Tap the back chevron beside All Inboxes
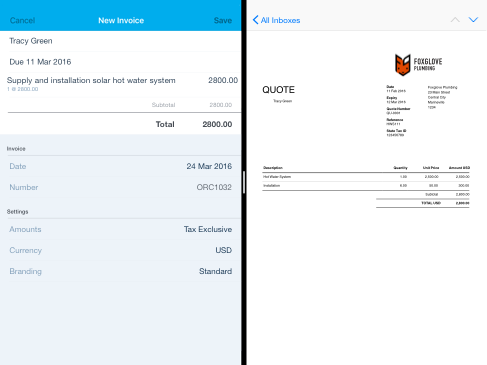This screenshot has height=365, width=487. (255, 20)
